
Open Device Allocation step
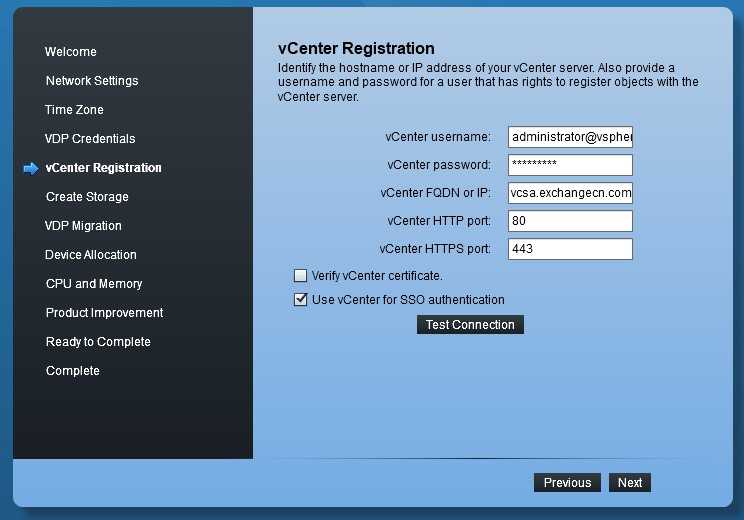click(91, 255)
